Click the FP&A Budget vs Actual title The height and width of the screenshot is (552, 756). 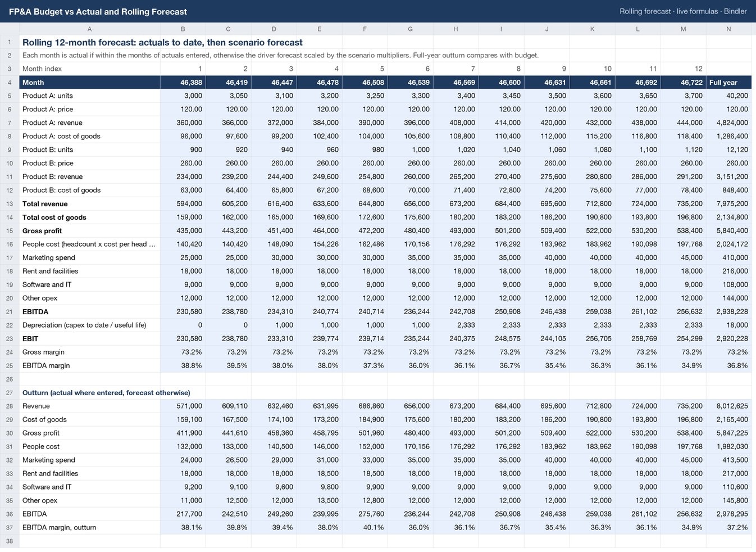98,11
